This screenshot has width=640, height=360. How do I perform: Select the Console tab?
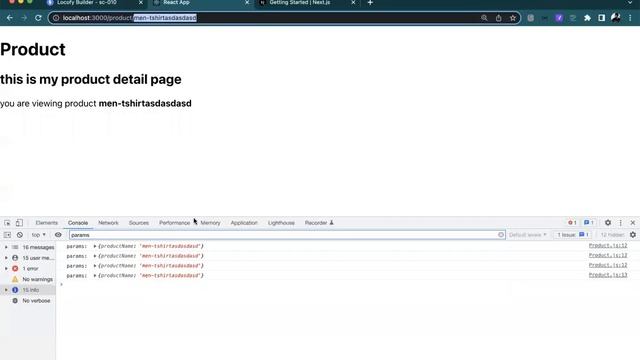point(78,223)
